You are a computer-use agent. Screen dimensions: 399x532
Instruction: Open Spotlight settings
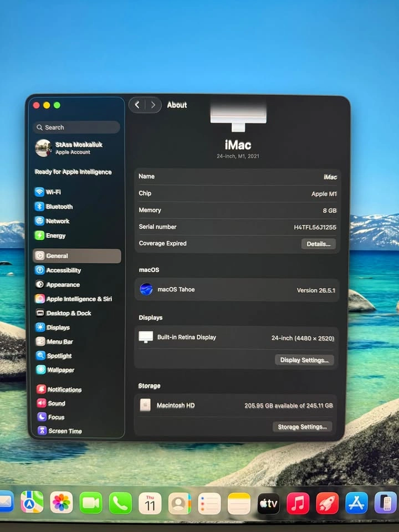[x=54, y=356]
